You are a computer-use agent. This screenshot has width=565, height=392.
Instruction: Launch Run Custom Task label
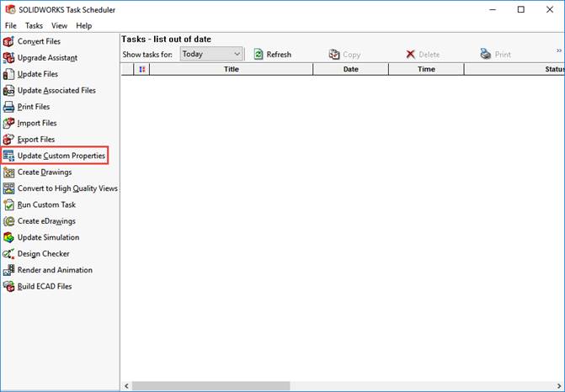[x=46, y=204]
